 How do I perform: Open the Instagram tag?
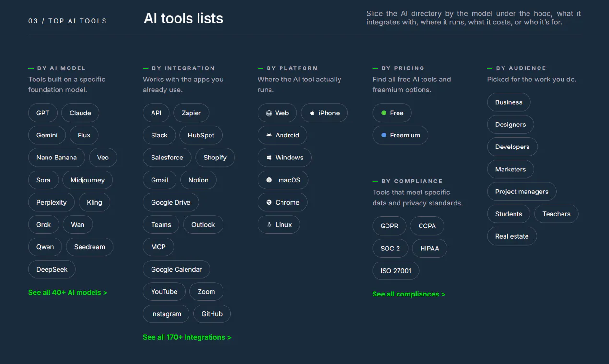[166, 314]
